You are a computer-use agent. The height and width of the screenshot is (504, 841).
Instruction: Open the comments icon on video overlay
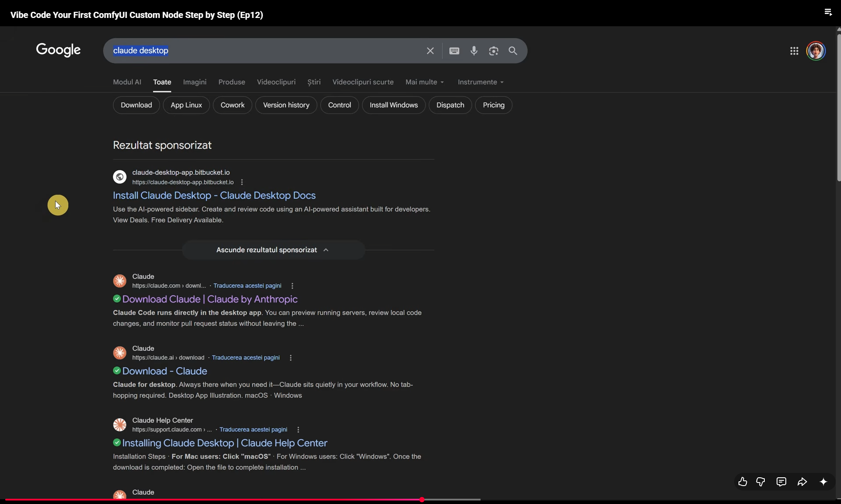pos(781,482)
